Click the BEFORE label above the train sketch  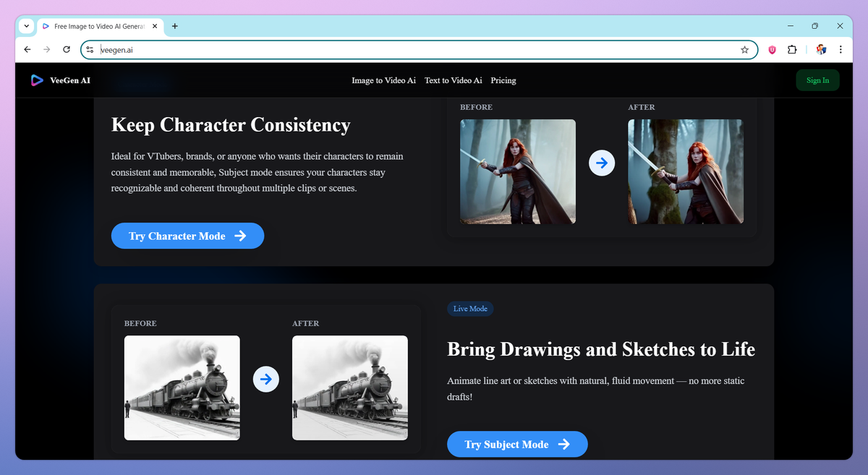point(140,323)
